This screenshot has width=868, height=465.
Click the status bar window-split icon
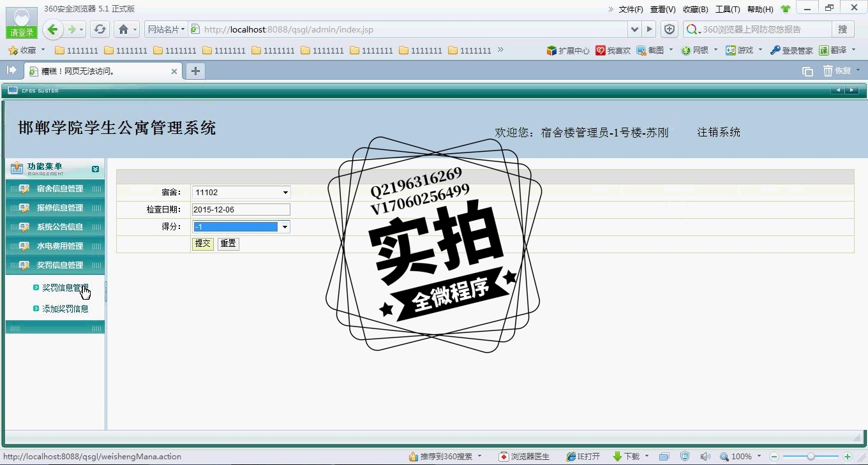pos(664,457)
